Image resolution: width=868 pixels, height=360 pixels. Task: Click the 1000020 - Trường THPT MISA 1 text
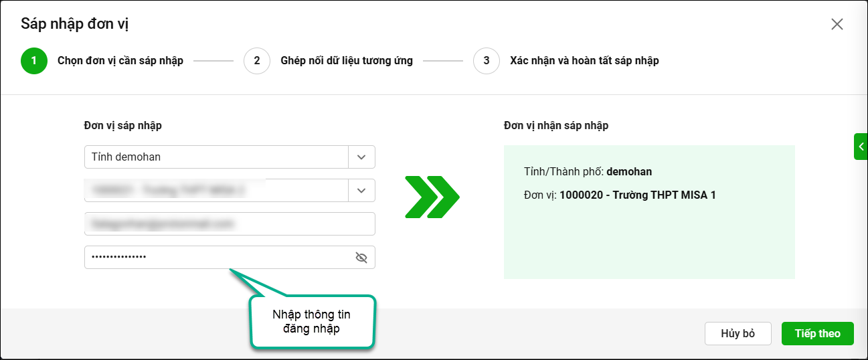638,196
